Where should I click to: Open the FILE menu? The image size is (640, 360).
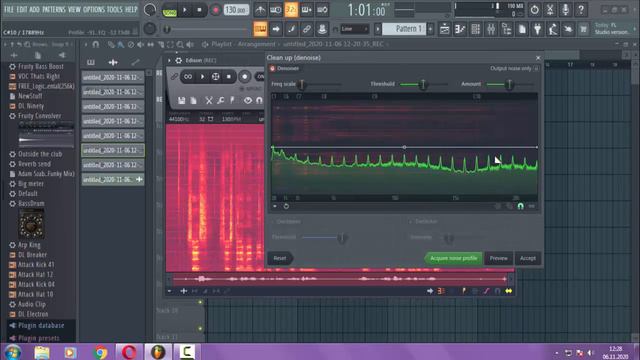pyautogui.click(x=9, y=9)
